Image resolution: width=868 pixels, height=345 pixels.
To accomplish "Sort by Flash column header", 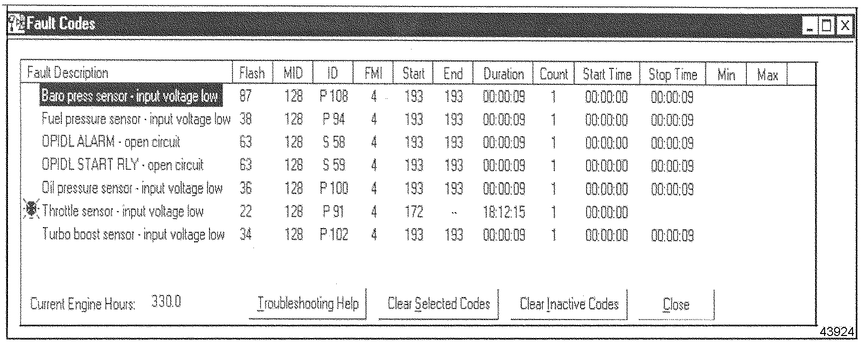I will pyautogui.click(x=252, y=74).
